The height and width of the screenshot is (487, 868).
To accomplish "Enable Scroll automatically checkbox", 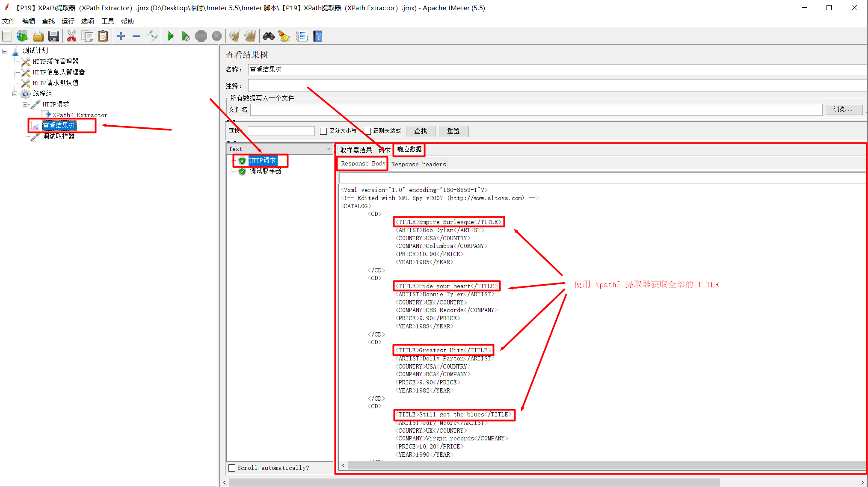I will 232,468.
